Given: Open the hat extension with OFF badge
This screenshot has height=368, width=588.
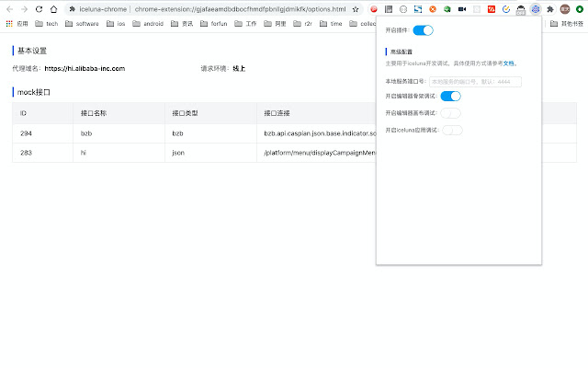Looking at the screenshot, I should click(521, 10).
